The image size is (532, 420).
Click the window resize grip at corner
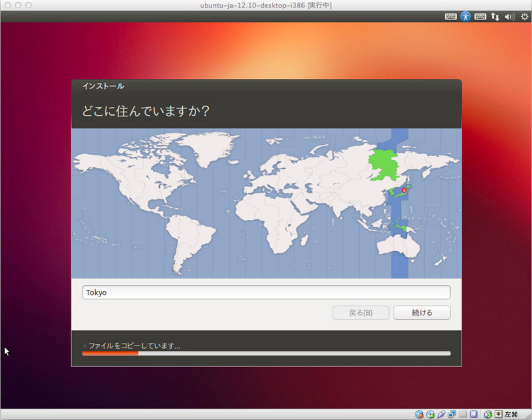point(528,416)
